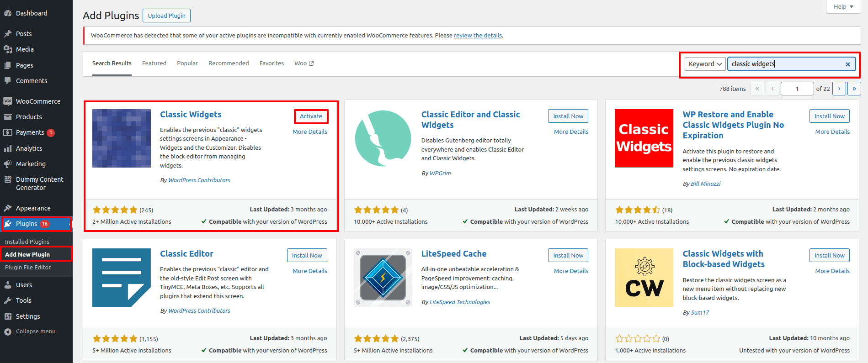Switch to the Popular tab
The width and height of the screenshot is (868, 363).
(x=187, y=63)
